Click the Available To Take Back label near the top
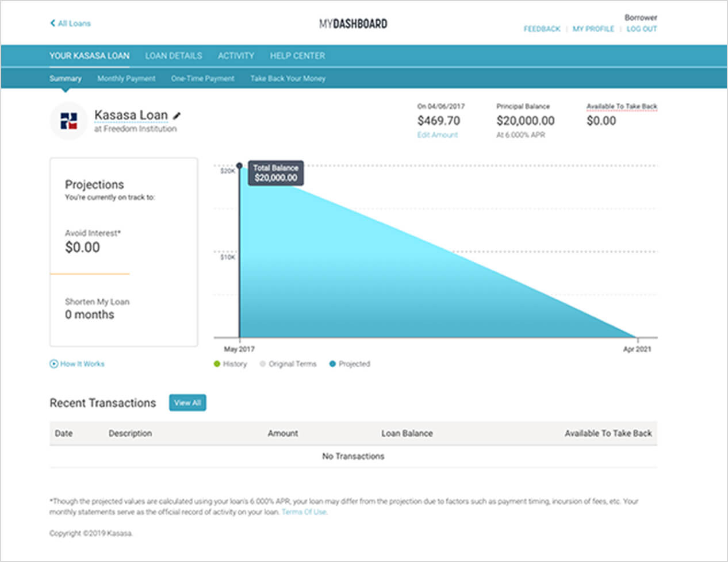Image resolution: width=728 pixels, height=562 pixels. 622,106
